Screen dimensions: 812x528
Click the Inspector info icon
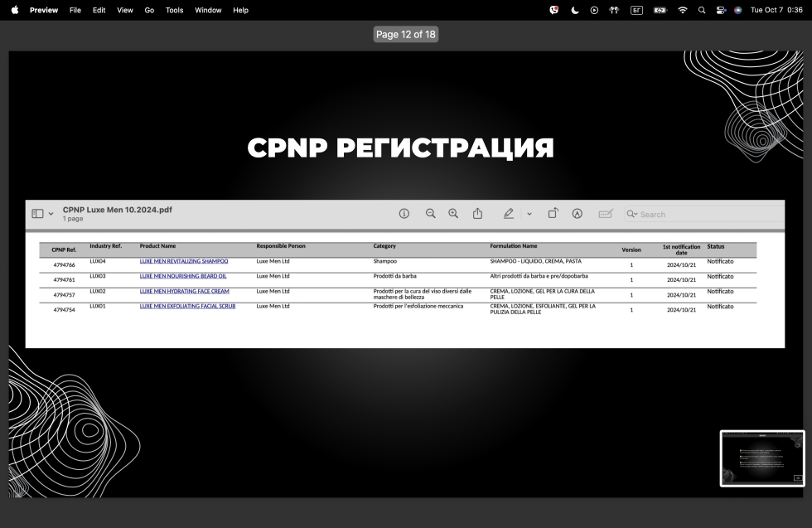(x=404, y=214)
